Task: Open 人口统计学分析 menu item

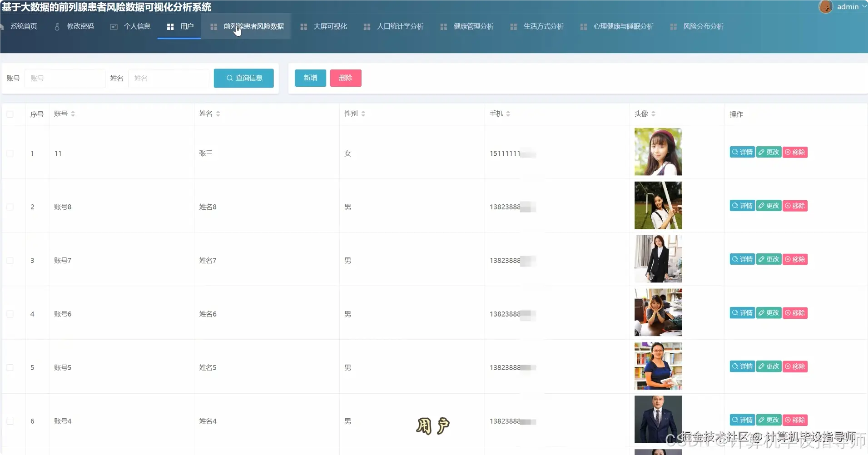Action: coord(393,26)
